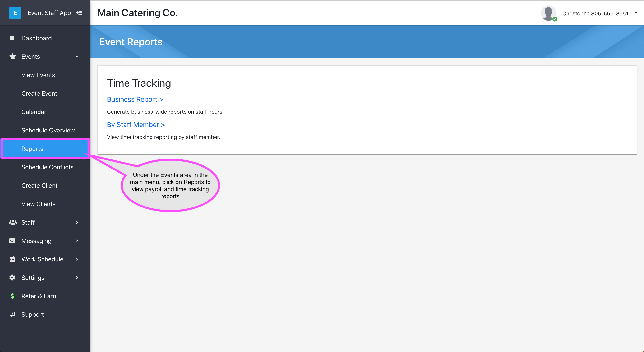
Task: Click the Work Schedule calendar icon
Action: 12,259
